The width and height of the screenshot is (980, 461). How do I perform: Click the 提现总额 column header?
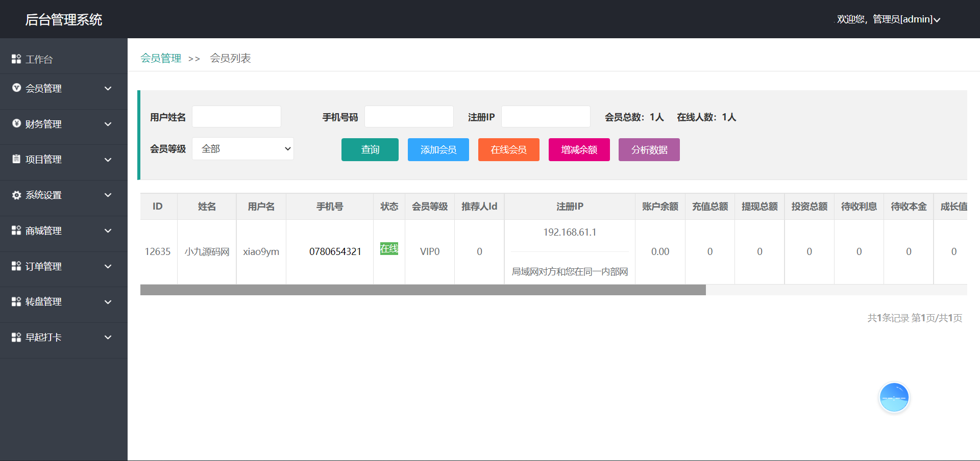(759, 207)
